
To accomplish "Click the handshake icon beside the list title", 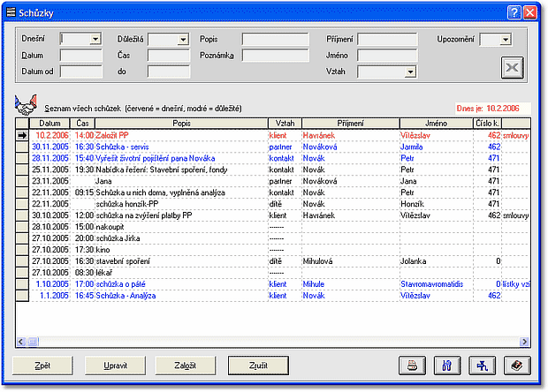I will [26, 105].
